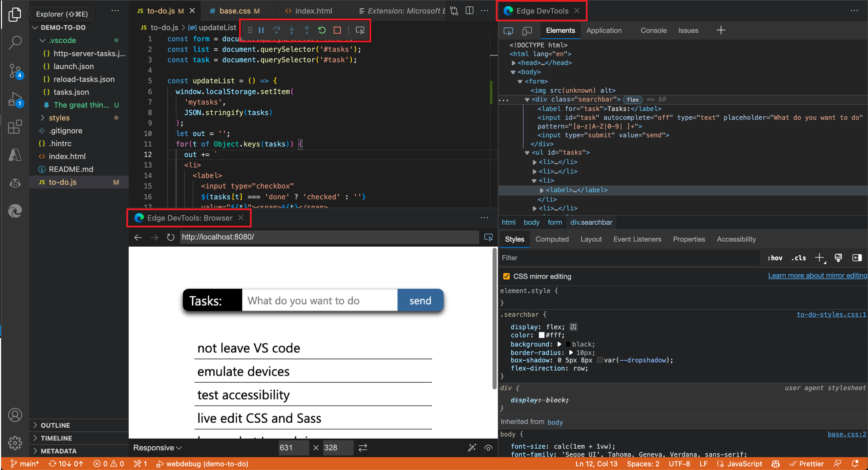The image size is (868, 470).
Task: Click the device emulation icon in DevTools
Action: coord(525,30)
